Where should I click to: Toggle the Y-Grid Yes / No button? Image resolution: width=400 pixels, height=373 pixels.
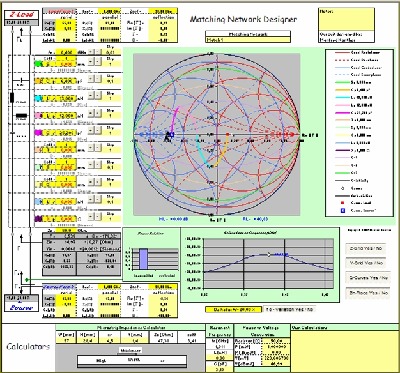click(x=365, y=263)
